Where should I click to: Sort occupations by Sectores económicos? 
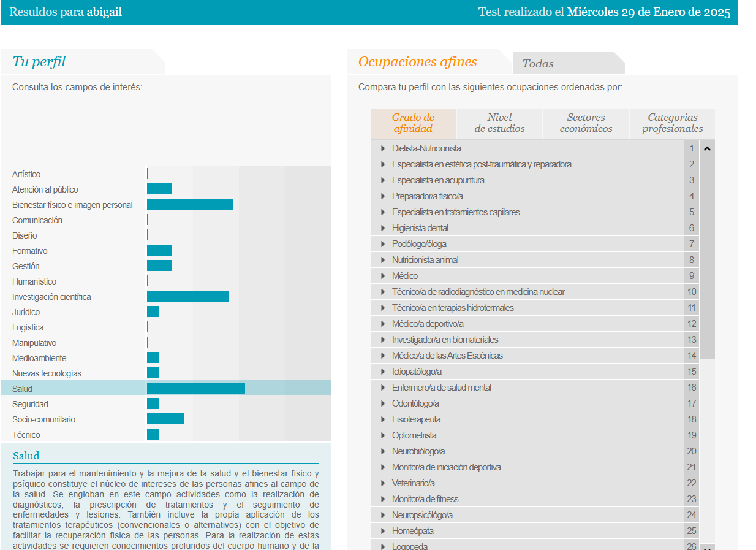pos(586,123)
